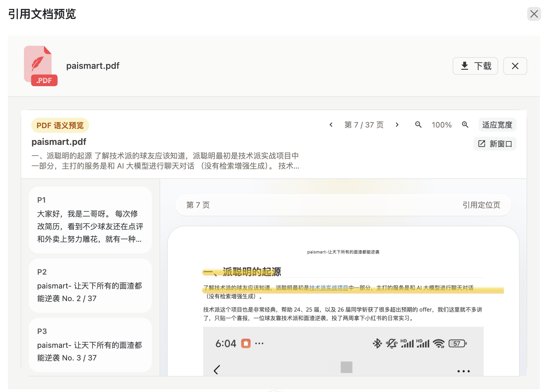Click the highlighted heading 派聪明的起源
549x392 pixels.
tap(251, 272)
